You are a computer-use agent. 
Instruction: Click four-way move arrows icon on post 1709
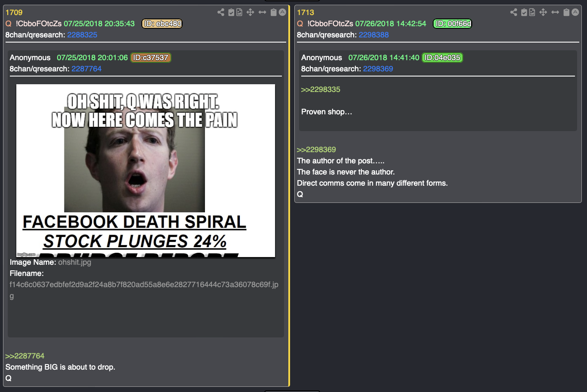click(x=251, y=12)
